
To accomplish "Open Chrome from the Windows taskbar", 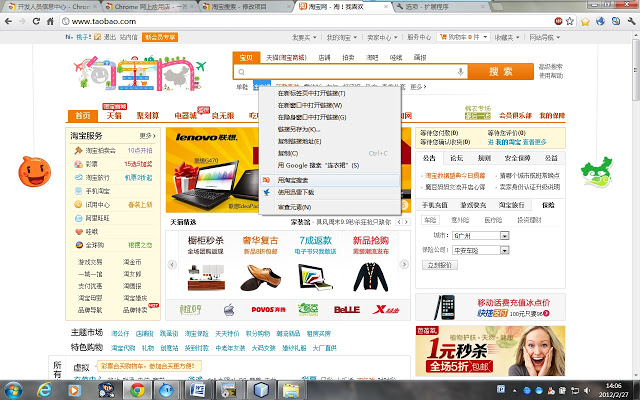I will click(137, 391).
